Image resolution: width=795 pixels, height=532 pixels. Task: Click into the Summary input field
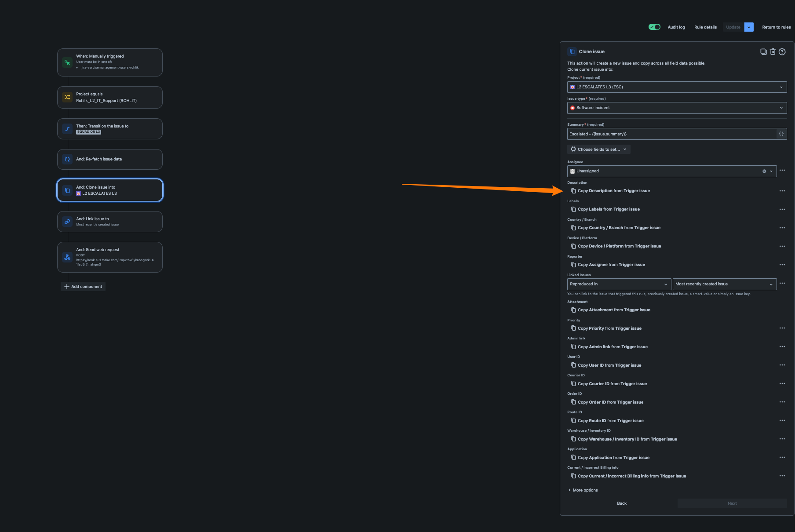click(x=672, y=134)
